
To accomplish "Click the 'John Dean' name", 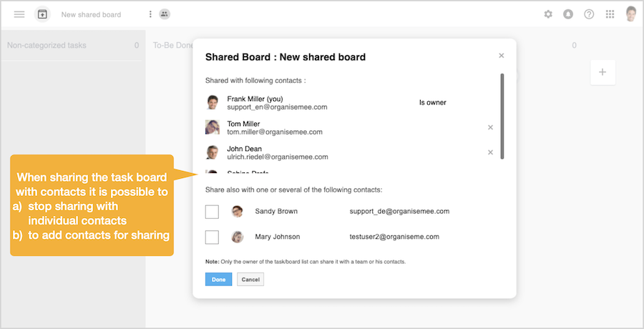I will (245, 149).
